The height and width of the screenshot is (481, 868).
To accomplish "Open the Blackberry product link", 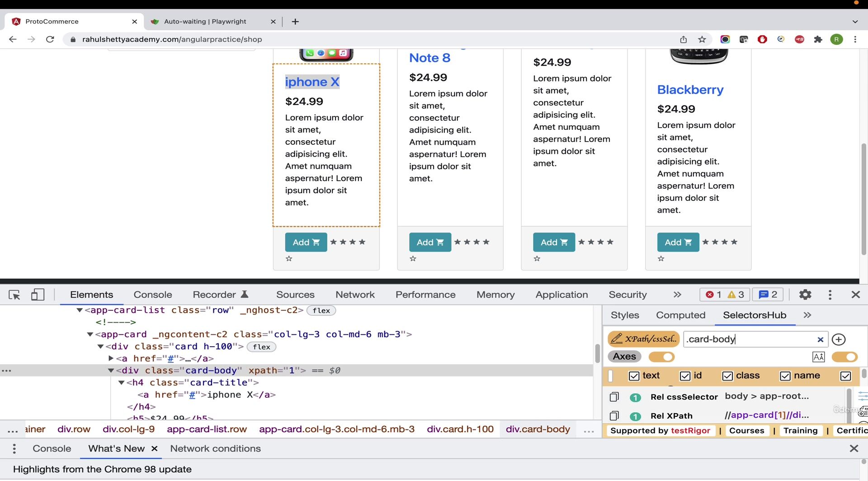I will [x=690, y=90].
